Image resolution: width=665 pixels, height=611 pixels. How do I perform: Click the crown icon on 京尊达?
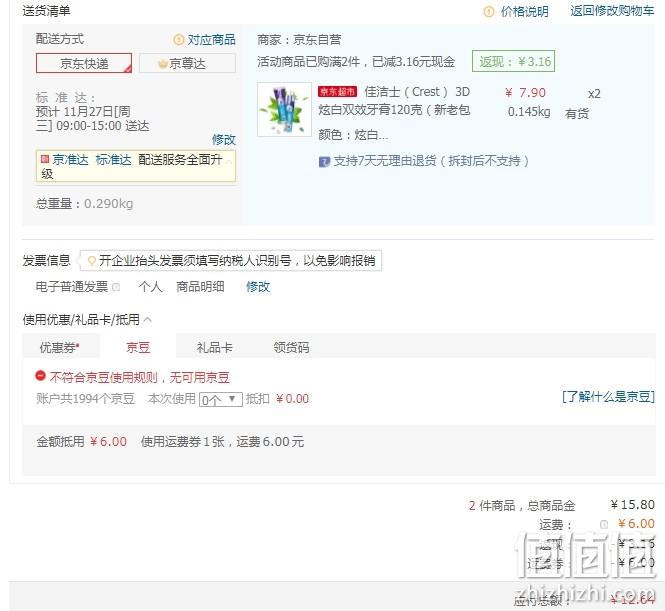point(163,64)
